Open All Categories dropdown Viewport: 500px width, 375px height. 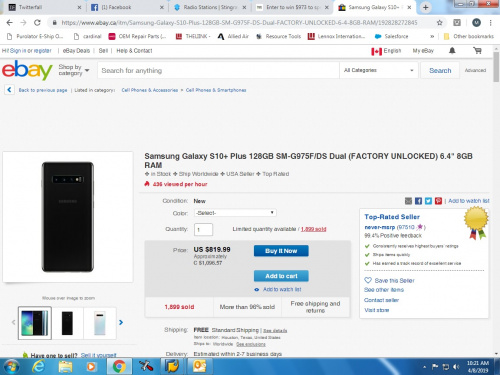pos(379,70)
